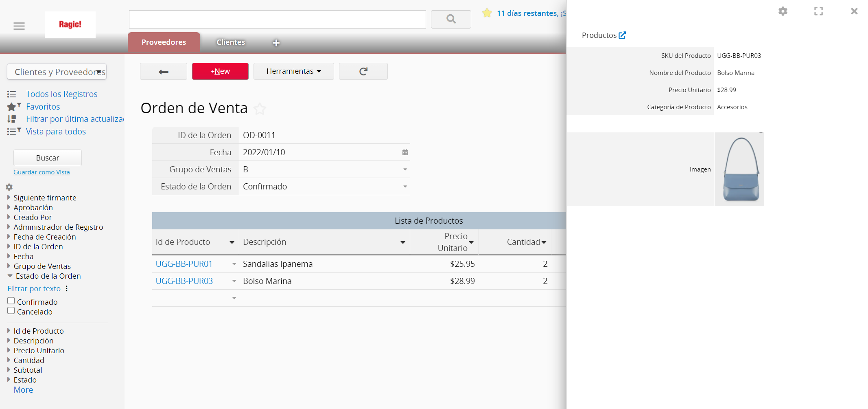
Task: Open the UGG-BB-PUR01 product link
Action: click(x=184, y=264)
